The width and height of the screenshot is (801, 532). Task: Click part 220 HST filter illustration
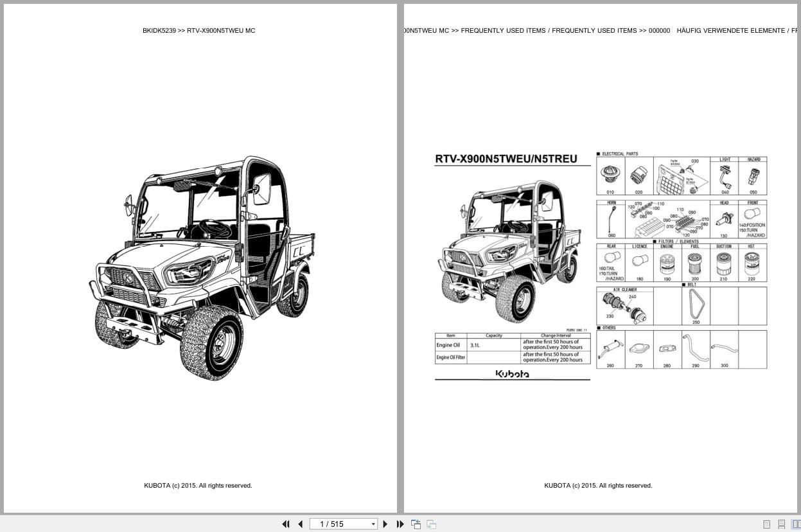[x=752, y=263]
